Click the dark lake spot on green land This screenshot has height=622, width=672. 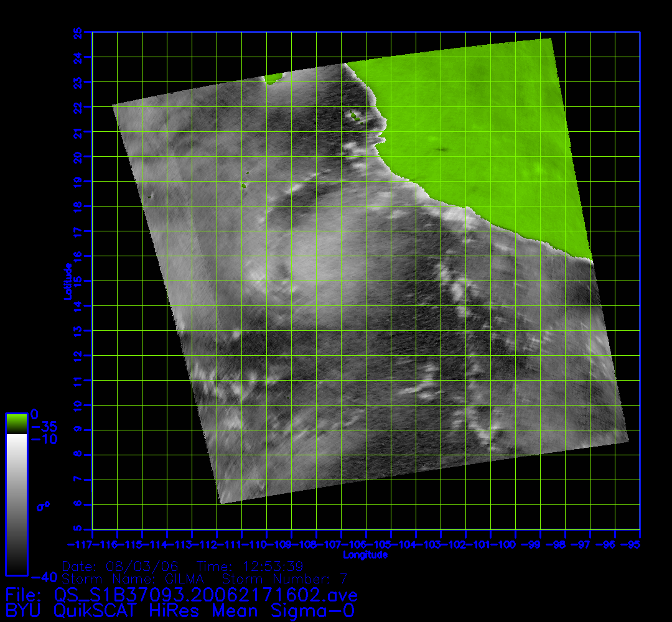click(442, 149)
